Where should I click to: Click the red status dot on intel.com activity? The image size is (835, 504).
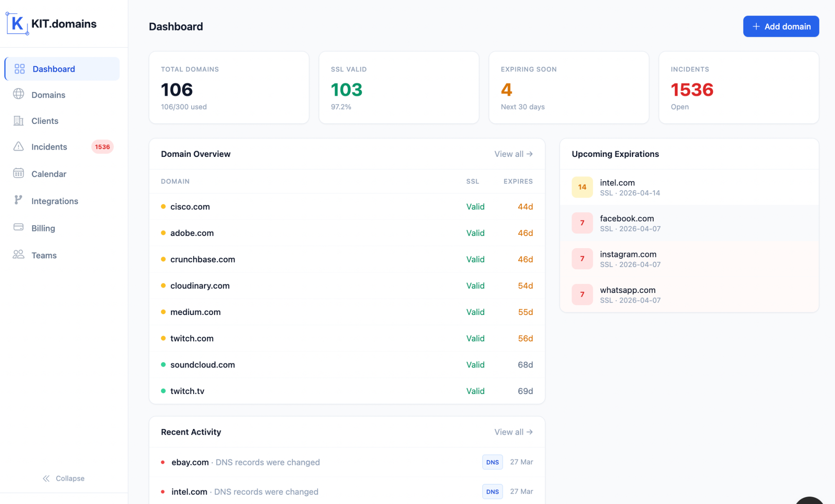pyautogui.click(x=163, y=491)
